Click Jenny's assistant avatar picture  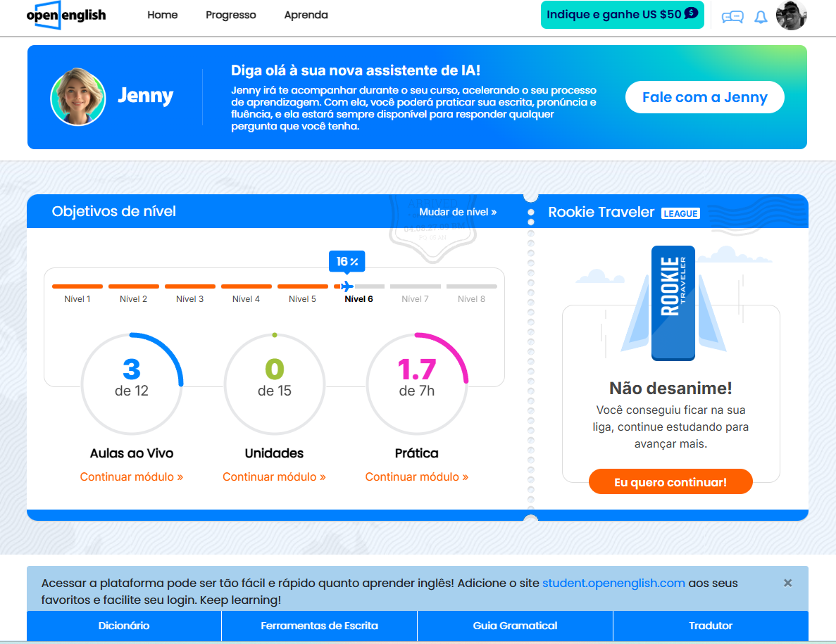click(x=78, y=97)
